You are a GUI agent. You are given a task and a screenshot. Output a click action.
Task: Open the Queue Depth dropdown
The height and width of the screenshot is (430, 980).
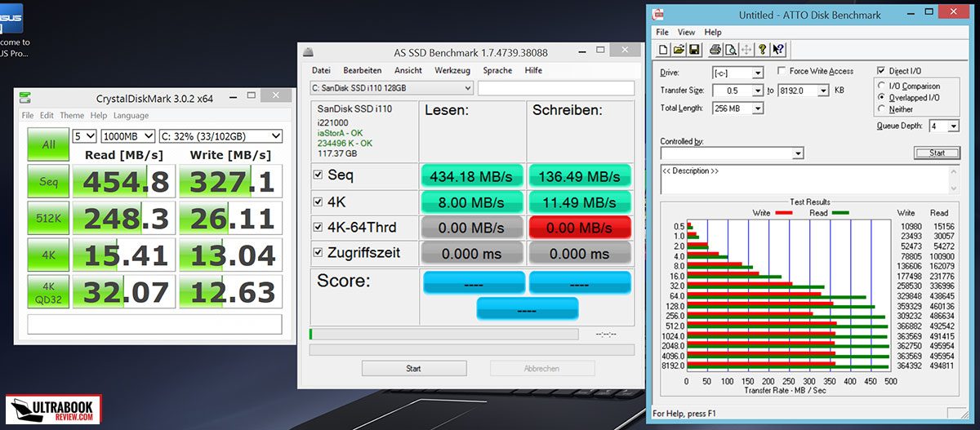954,126
